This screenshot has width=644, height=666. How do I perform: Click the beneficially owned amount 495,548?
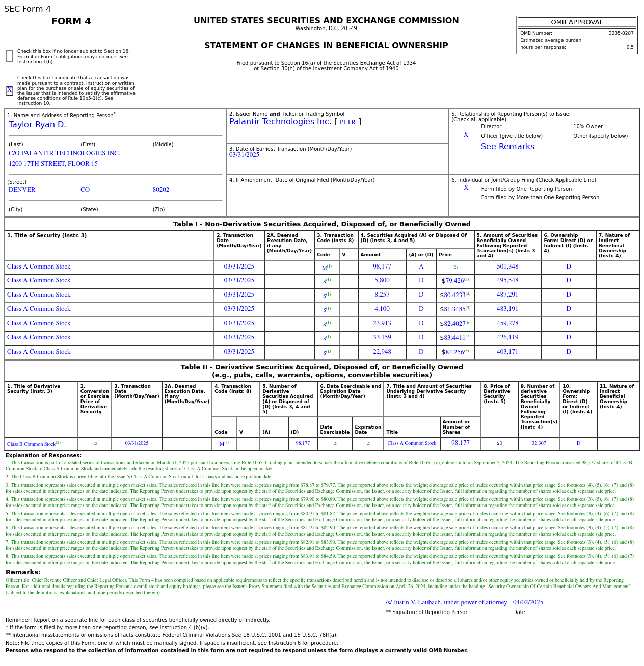tap(507, 280)
